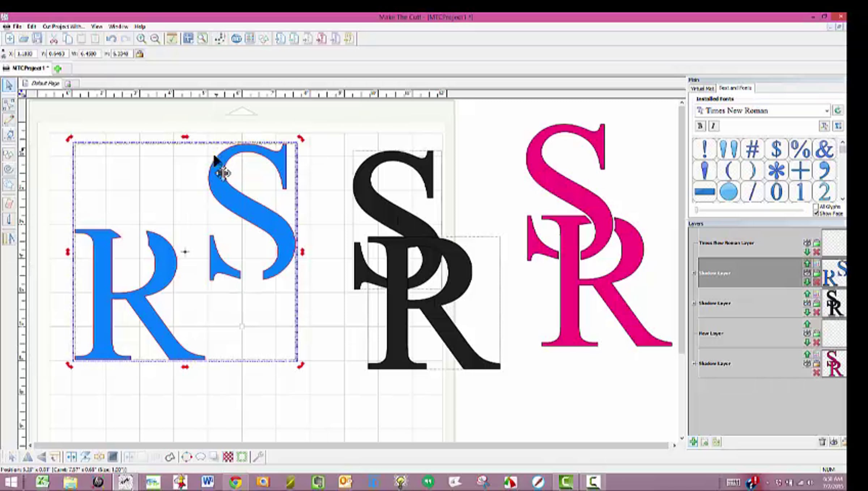868x491 pixels.
Task: Cut selection with the scissors icon
Action: click(54, 39)
